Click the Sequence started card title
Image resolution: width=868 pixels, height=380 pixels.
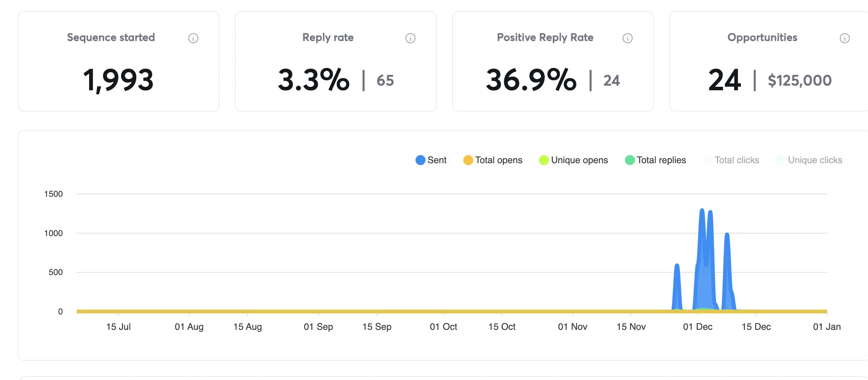[x=111, y=37]
